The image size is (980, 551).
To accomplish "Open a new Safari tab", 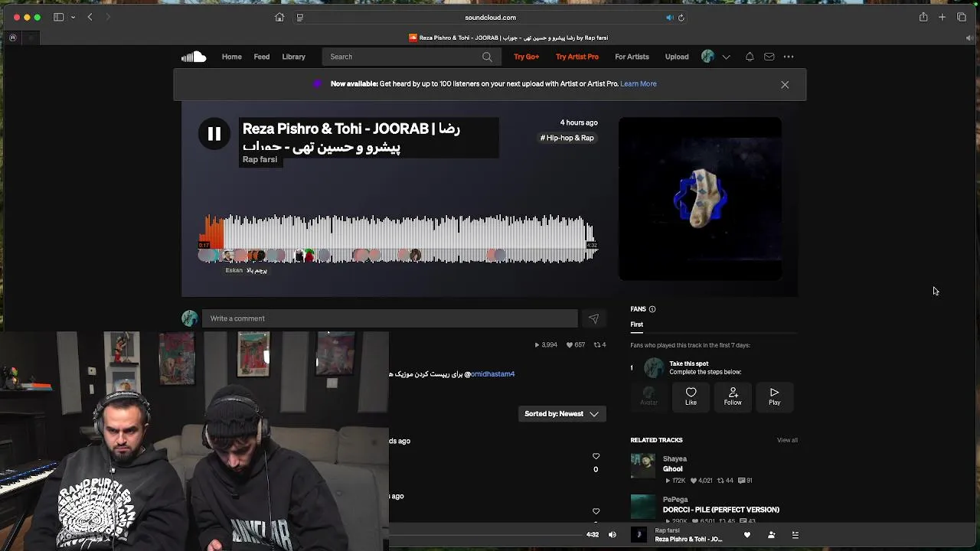I will [x=942, y=18].
